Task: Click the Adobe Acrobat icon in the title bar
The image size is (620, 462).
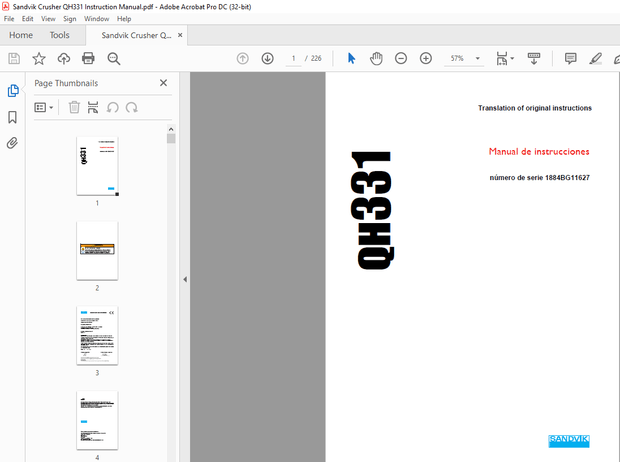Action: point(6,6)
